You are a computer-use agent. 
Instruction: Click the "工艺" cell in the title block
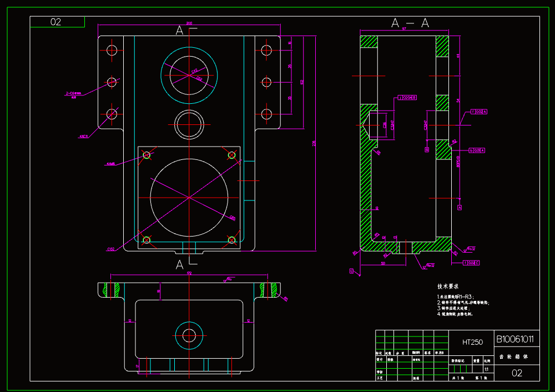tap(380, 378)
